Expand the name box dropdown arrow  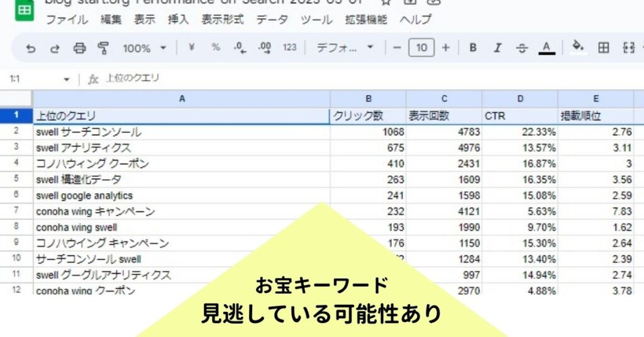67,79
